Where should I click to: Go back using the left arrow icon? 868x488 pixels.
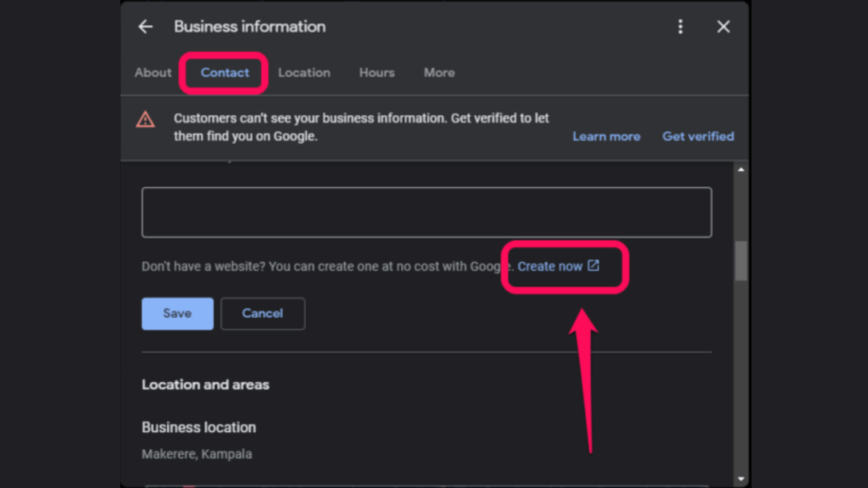146,26
